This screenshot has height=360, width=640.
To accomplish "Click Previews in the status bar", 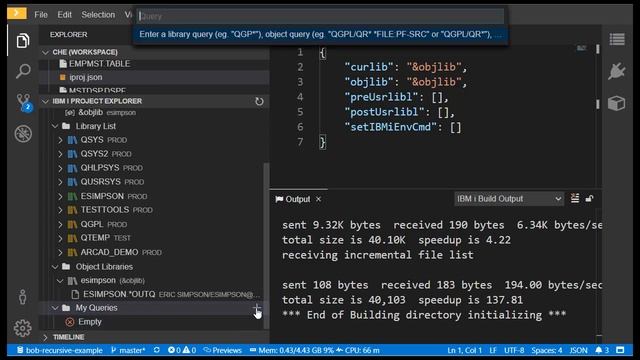I will 223,350.
